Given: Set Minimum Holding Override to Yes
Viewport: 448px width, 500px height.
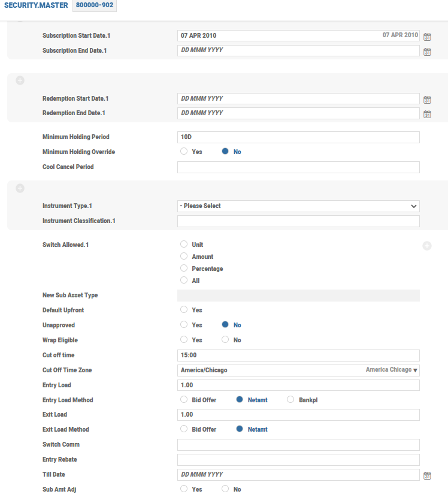Looking at the screenshot, I should point(184,152).
